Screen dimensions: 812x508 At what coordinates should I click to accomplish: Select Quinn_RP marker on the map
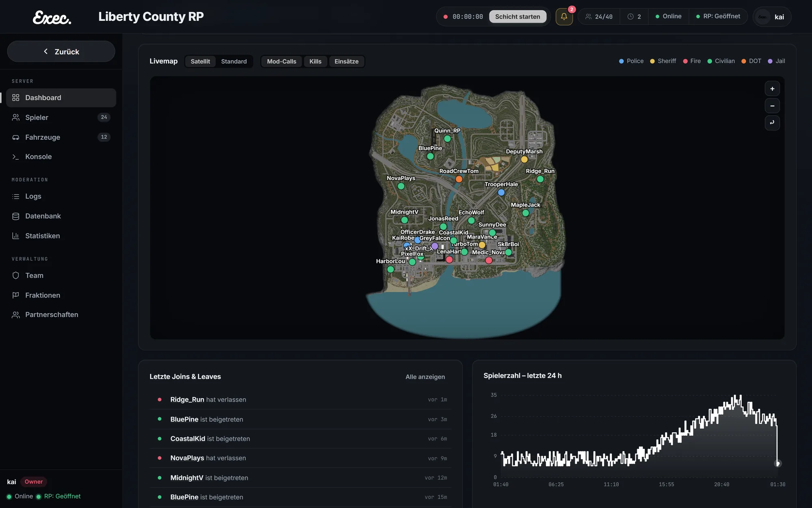point(447,139)
